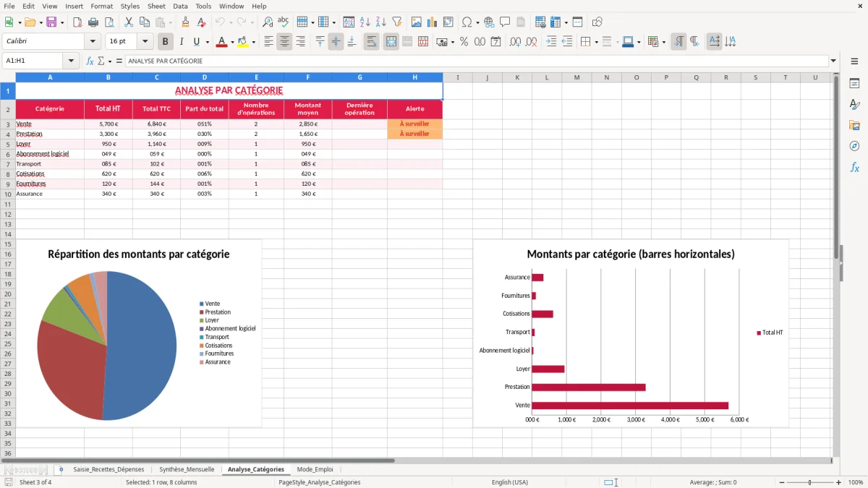
Task: Open the Paste options dropdown arrow
Action: (171, 22)
